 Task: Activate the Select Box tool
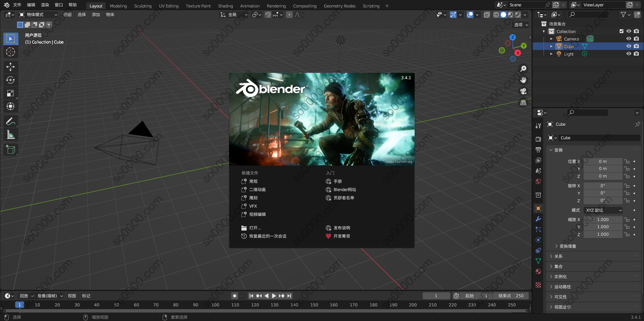[10, 39]
